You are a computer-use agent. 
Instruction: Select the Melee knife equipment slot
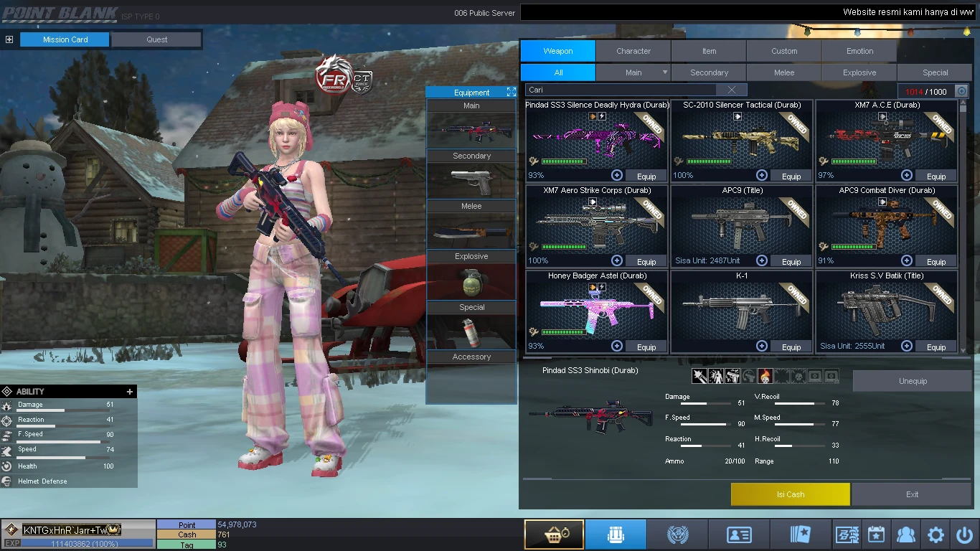[x=471, y=231]
